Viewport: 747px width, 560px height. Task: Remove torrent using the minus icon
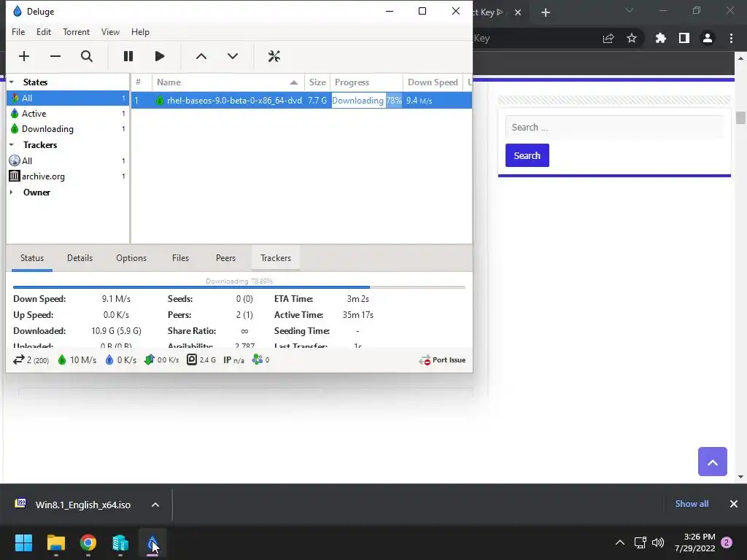pos(55,56)
